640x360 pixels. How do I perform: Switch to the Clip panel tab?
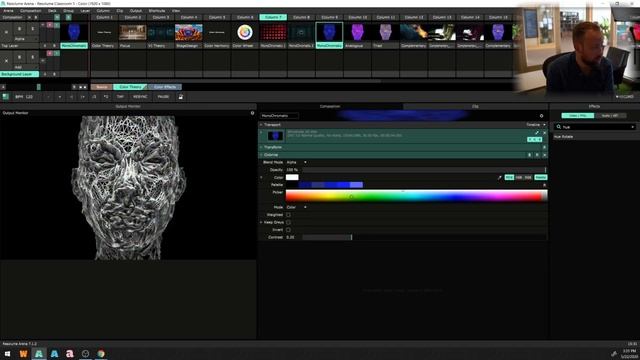click(475, 107)
